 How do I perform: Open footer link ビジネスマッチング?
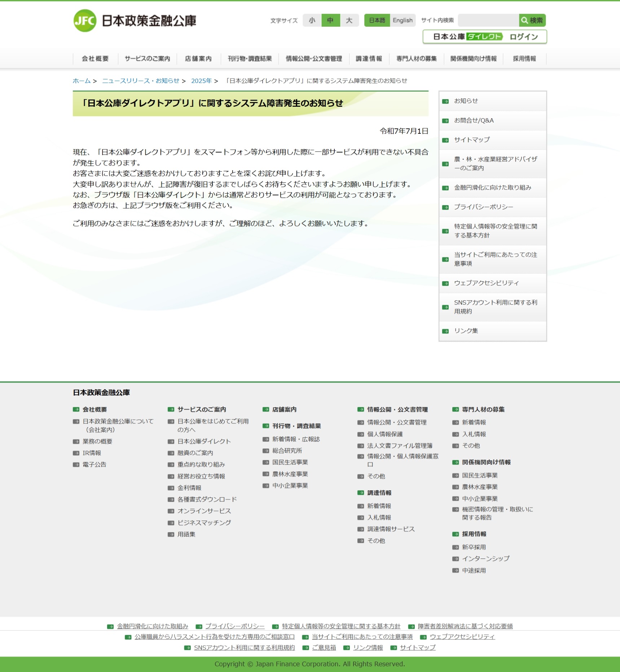[x=204, y=522]
